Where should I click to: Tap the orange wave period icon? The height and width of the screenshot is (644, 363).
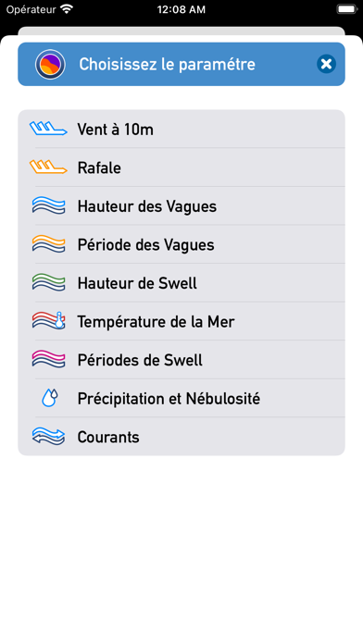[48, 244]
